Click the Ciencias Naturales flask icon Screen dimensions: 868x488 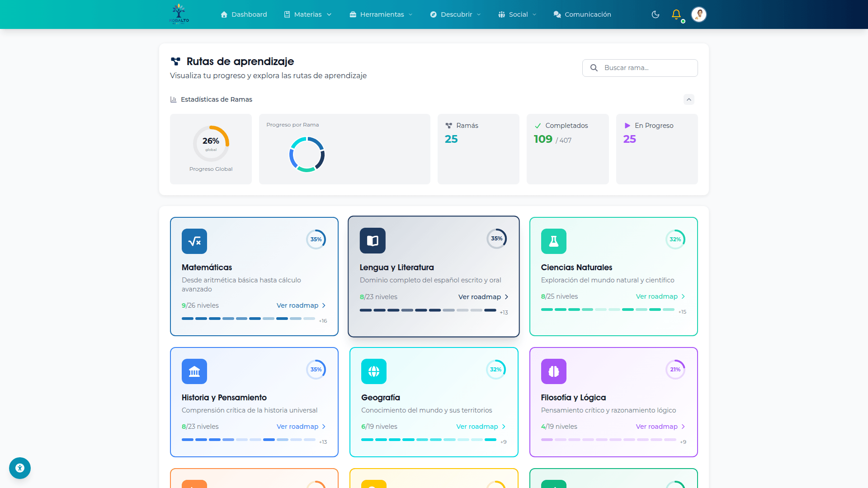554,241
